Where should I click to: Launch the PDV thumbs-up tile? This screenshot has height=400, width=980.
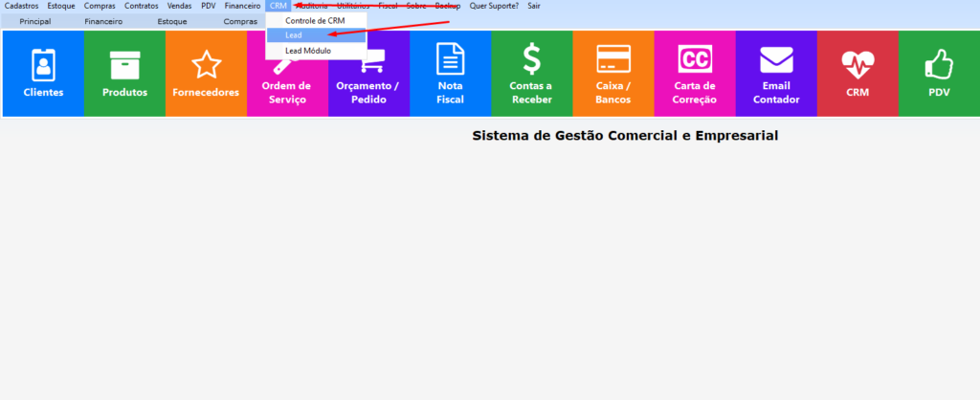point(938,74)
